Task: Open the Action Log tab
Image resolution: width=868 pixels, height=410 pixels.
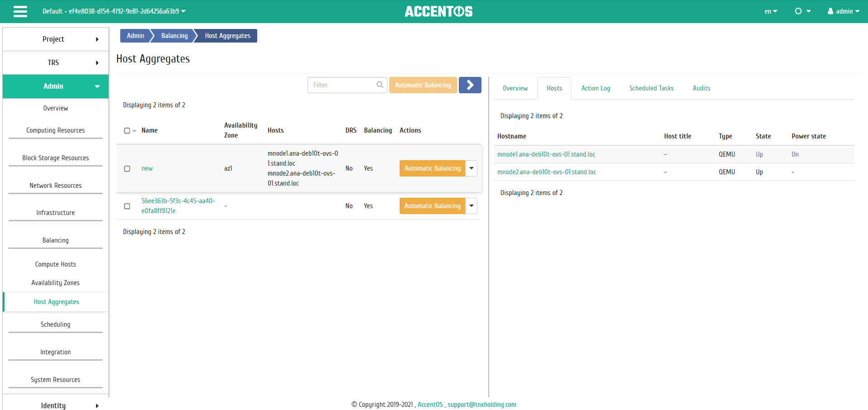Action: click(595, 88)
